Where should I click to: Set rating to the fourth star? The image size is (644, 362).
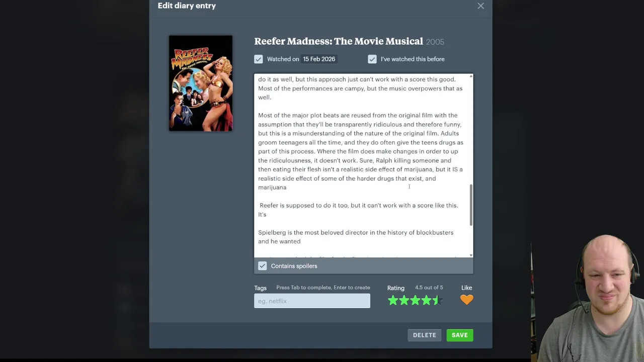426,300
